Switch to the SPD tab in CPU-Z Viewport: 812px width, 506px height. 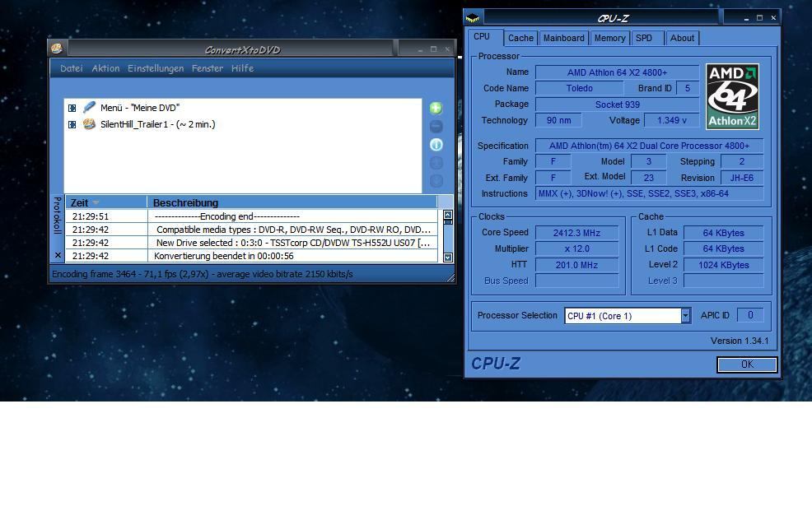tap(647, 38)
